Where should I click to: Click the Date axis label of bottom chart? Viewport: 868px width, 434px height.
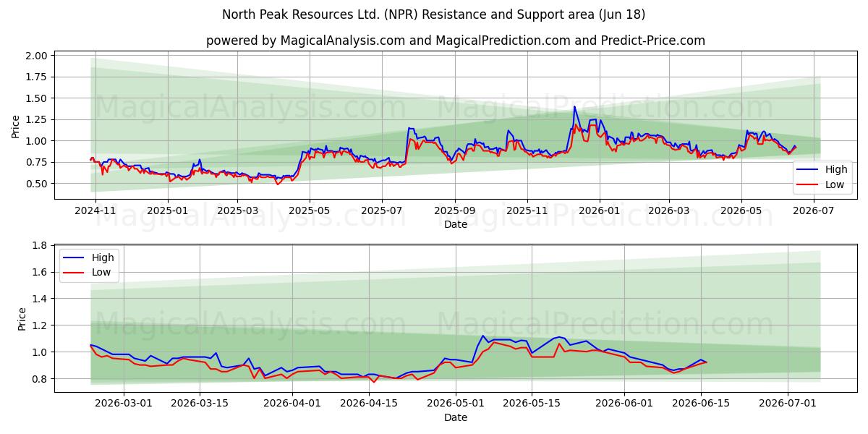[456, 417]
